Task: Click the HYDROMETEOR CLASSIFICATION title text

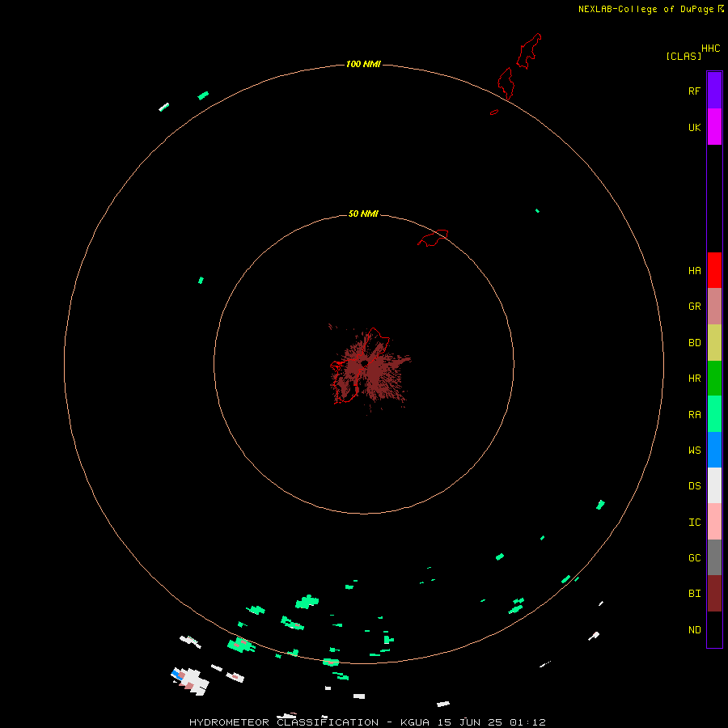Action: (284, 722)
